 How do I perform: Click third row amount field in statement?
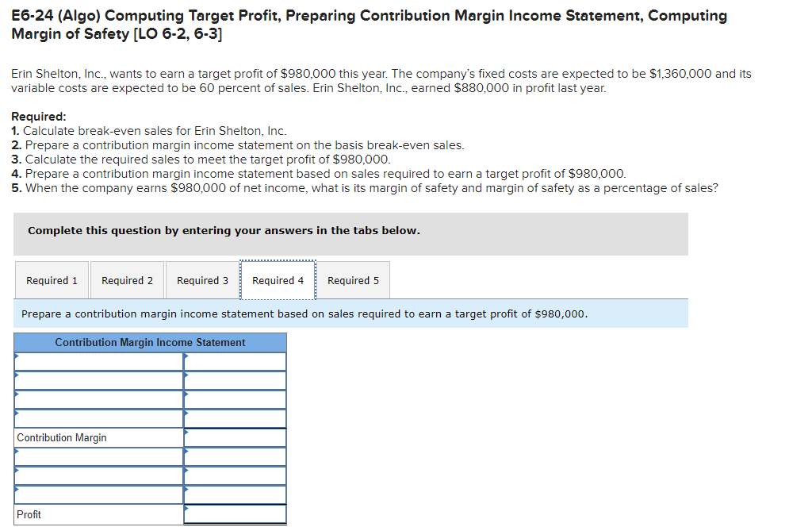click(x=235, y=399)
